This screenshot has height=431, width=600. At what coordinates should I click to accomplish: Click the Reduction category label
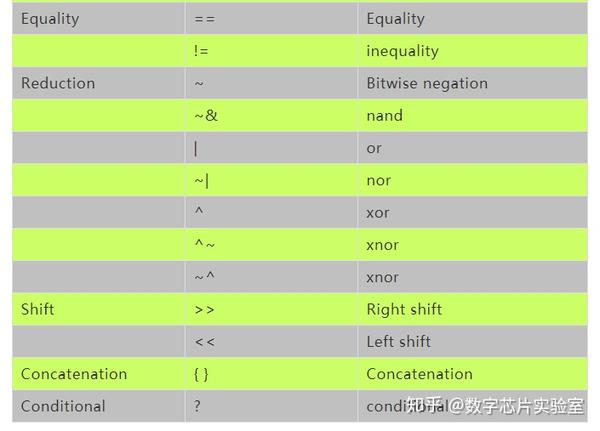[58, 83]
